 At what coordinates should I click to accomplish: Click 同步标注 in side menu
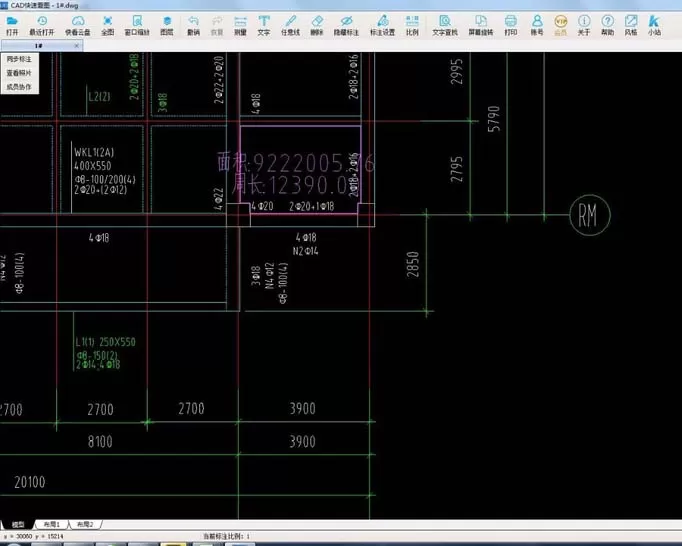tap(19, 59)
